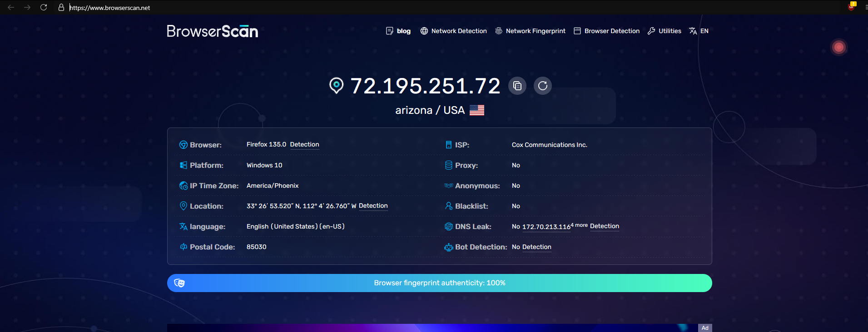Click the Platform row Windows icon

click(184, 165)
